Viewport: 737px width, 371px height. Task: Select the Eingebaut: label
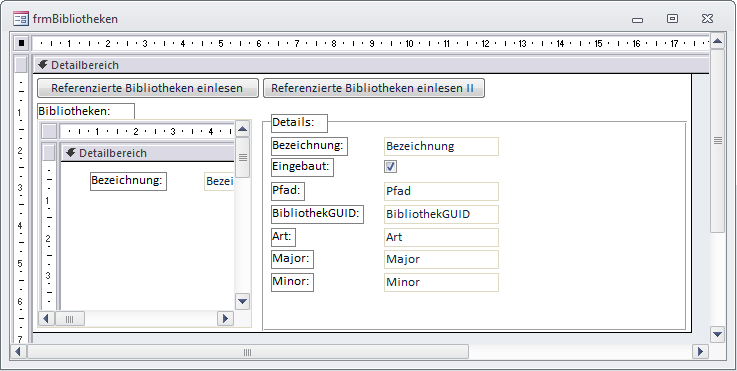(x=302, y=167)
